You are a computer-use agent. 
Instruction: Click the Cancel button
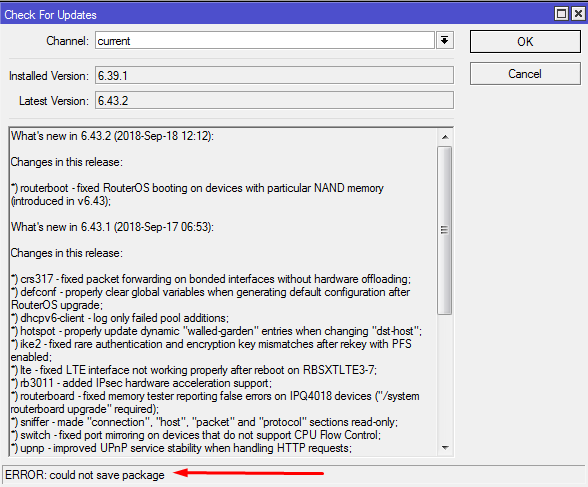[525, 74]
